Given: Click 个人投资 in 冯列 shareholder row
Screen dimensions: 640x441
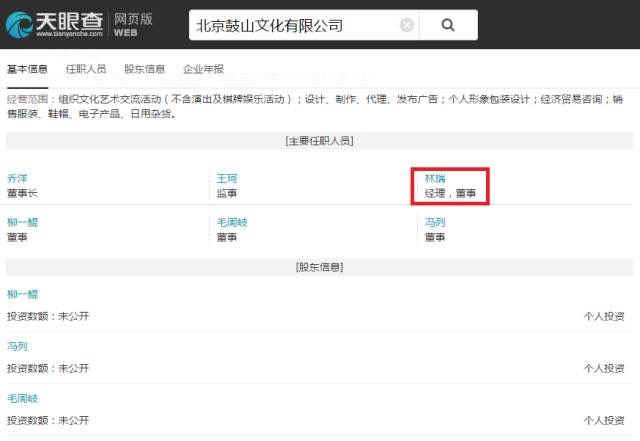Looking at the screenshot, I should point(604,368).
